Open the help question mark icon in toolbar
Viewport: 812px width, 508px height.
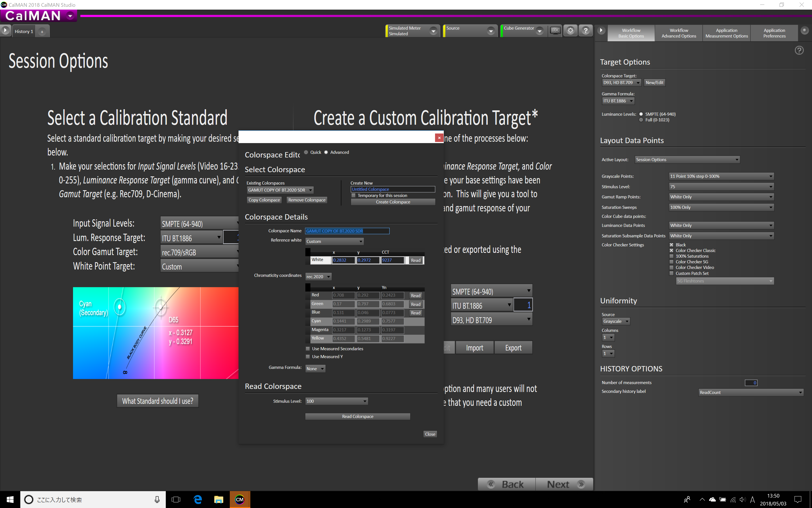click(586, 30)
